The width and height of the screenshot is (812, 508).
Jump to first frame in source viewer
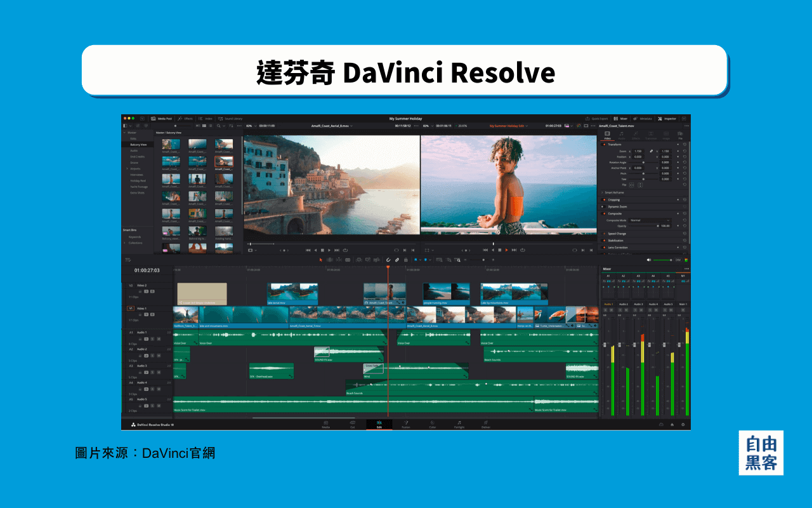(308, 250)
